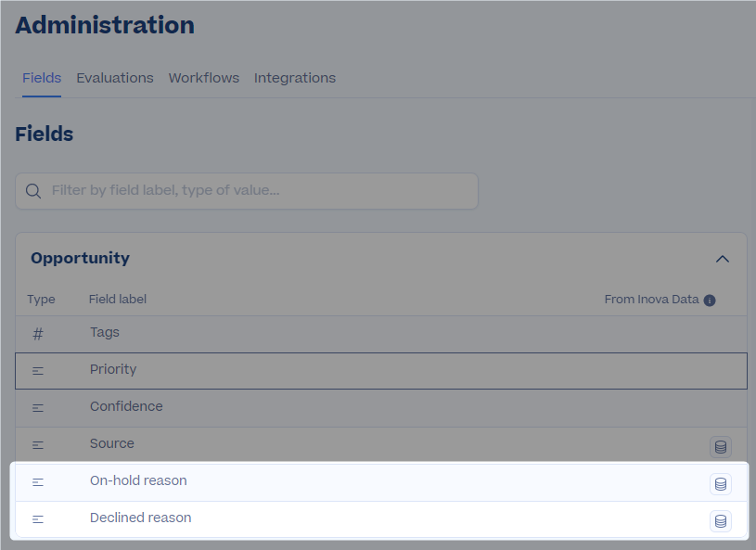The height and width of the screenshot is (550, 756).
Task: Select the Fields tab
Action: click(42, 78)
